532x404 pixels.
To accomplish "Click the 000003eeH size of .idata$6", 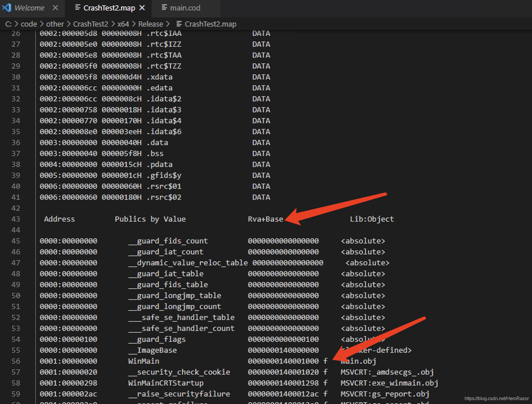I will pos(121,132).
